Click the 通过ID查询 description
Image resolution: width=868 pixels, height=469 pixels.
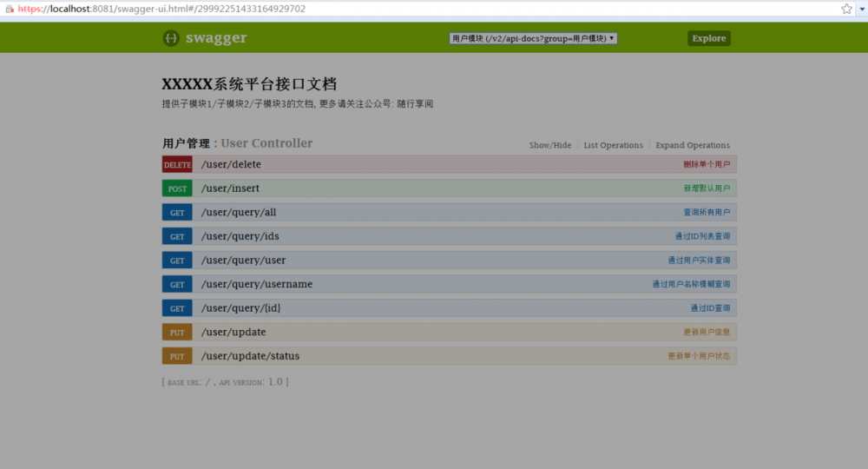710,307
